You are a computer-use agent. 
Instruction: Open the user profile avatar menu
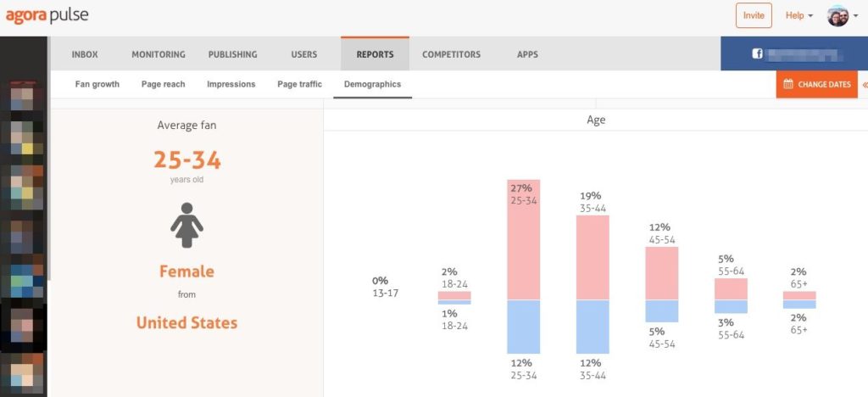837,15
